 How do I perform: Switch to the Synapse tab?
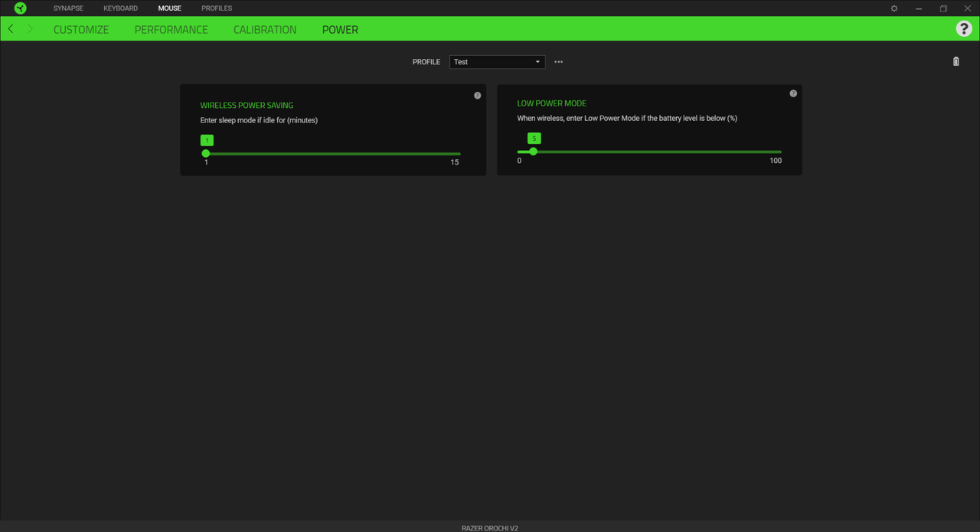click(x=68, y=8)
